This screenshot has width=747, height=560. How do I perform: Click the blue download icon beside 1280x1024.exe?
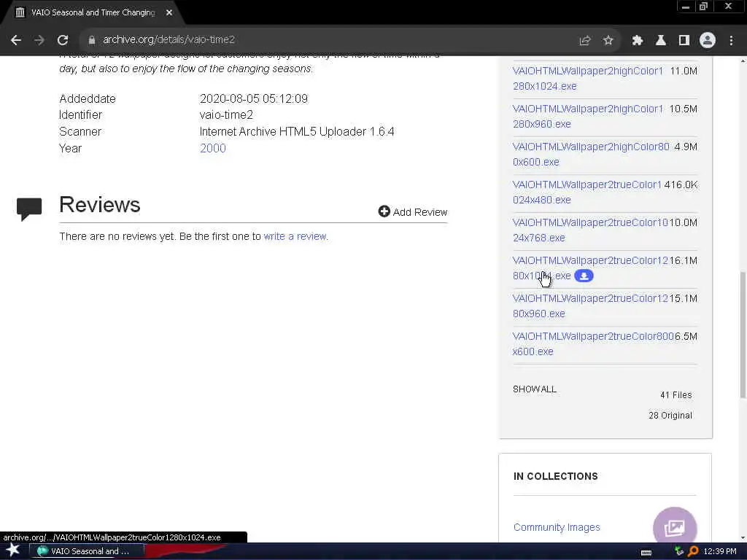[x=584, y=276]
